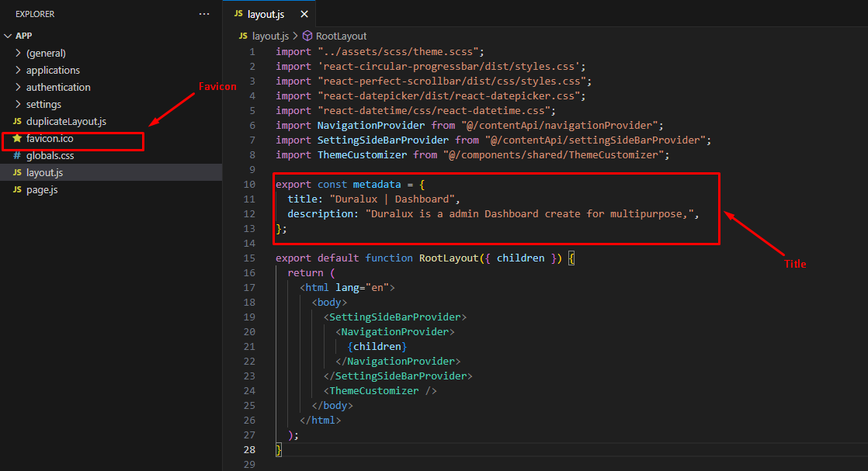Click the RootLayout breadcrumb symbol
Viewport: 868px width, 471px height.
pyautogui.click(x=341, y=36)
